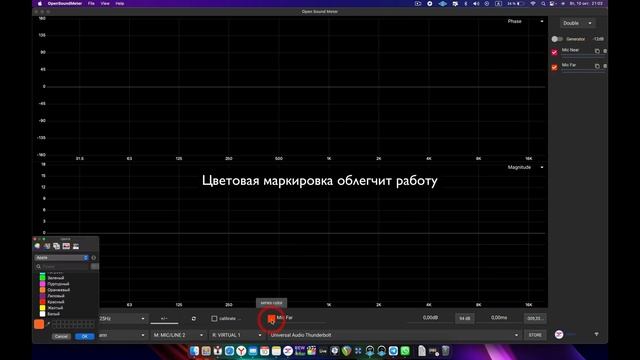Copy the Mic Far measurement

click(x=597, y=66)
